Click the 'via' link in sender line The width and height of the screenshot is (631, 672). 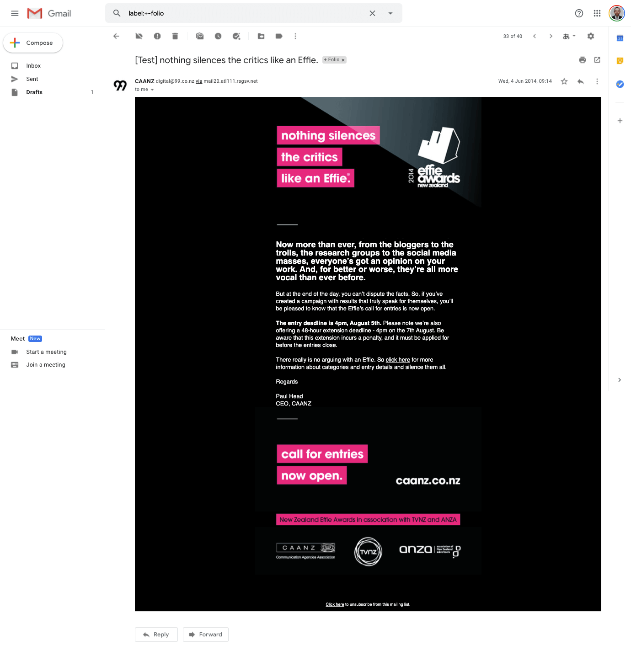tap(199, 81)
